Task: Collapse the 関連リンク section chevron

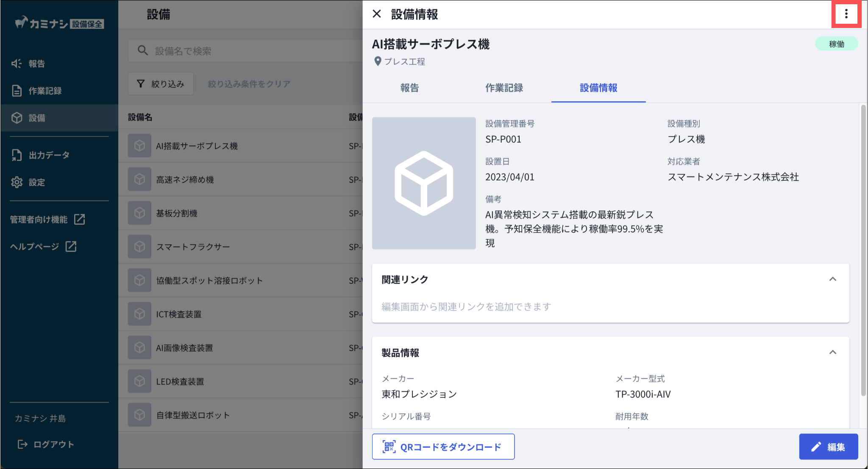Action: coord(832,279)
